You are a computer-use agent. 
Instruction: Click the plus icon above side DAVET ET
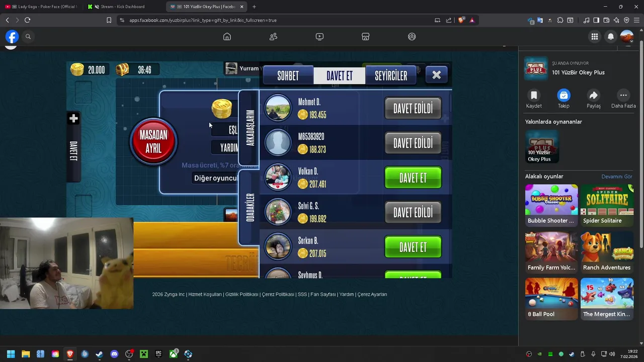click(x=73, y=119)
